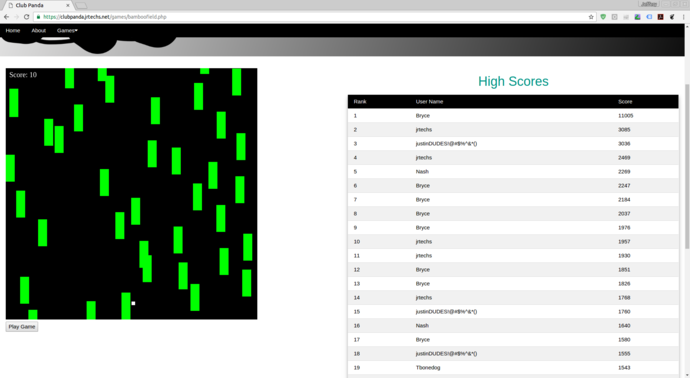Open the Chrome three-dot menu
The height and width of the screenshot is (378, 690).
point(683,17)
